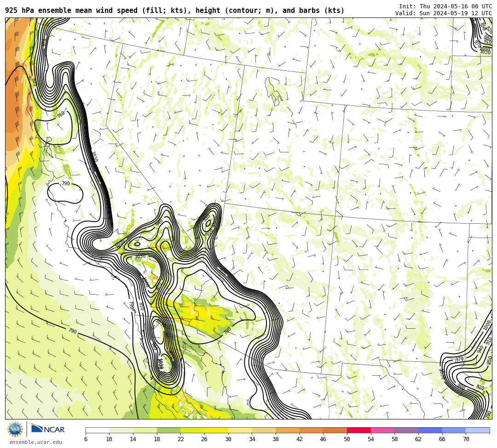
Task: Click the NSF logo emblem
Action: click(x=15, y=429)
